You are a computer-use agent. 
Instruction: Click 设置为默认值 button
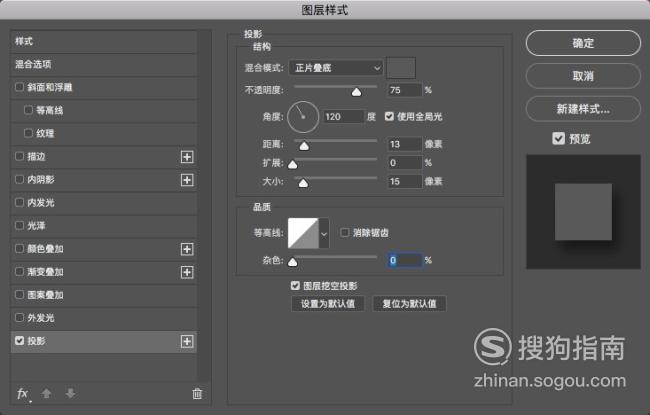pyautogui.click(x=328, y=303)
